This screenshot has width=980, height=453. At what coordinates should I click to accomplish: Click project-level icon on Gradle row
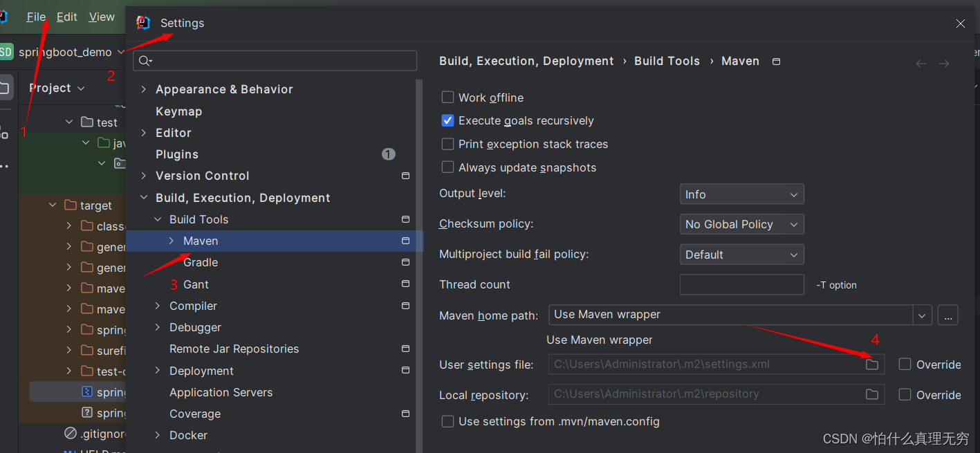pos(405,263)
